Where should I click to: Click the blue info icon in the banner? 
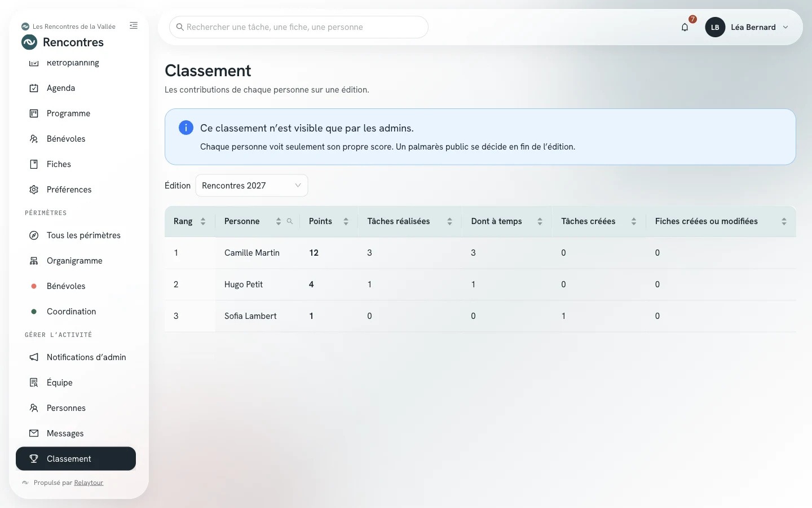pos(186,128)
